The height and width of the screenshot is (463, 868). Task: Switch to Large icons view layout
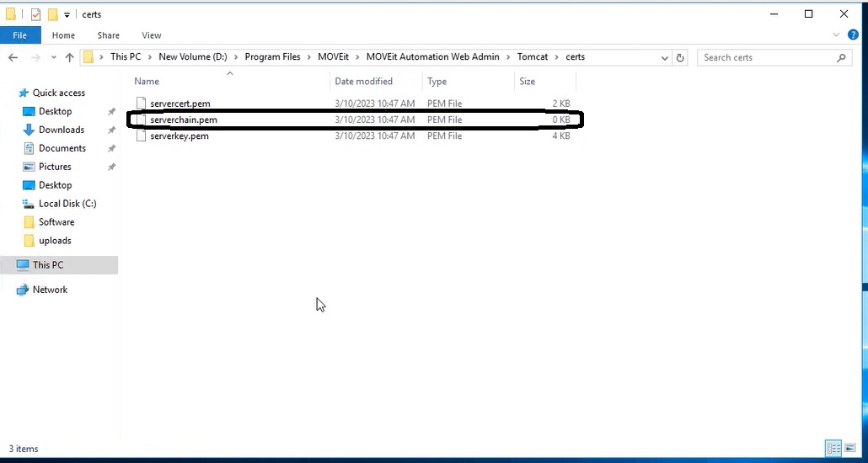point(850,448)
